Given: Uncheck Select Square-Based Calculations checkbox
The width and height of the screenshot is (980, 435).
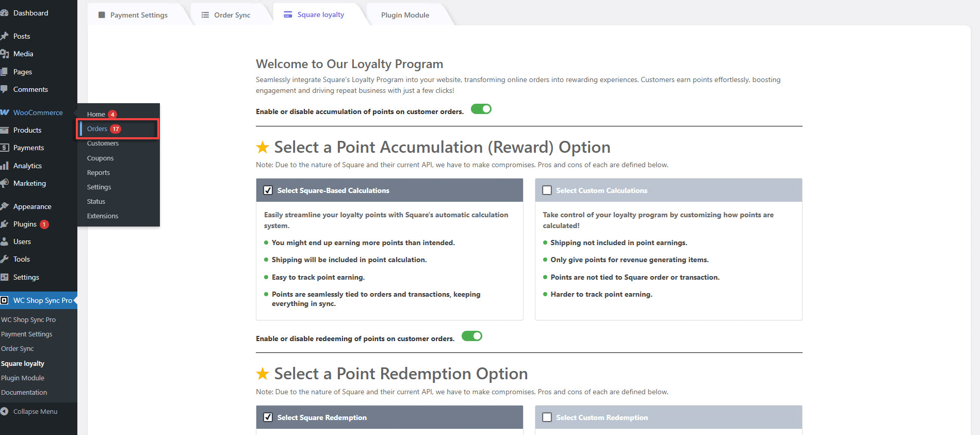Looking at the screenshot, I should 268,190.
